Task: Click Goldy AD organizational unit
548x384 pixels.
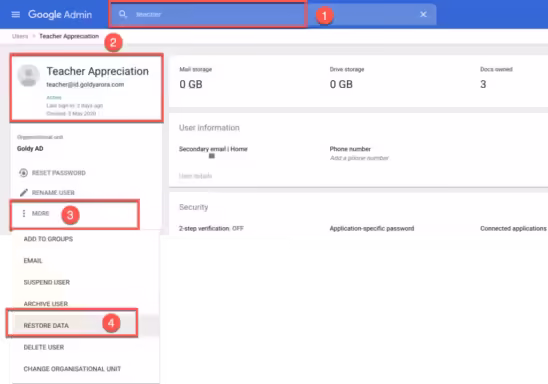Action: (x=30, y=148)
